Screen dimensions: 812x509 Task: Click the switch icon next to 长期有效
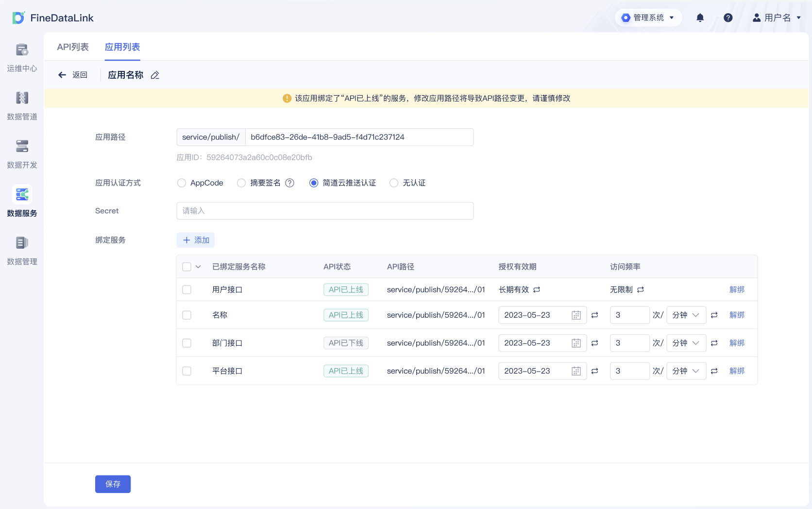pyautogui.click(x=537, y=290)
